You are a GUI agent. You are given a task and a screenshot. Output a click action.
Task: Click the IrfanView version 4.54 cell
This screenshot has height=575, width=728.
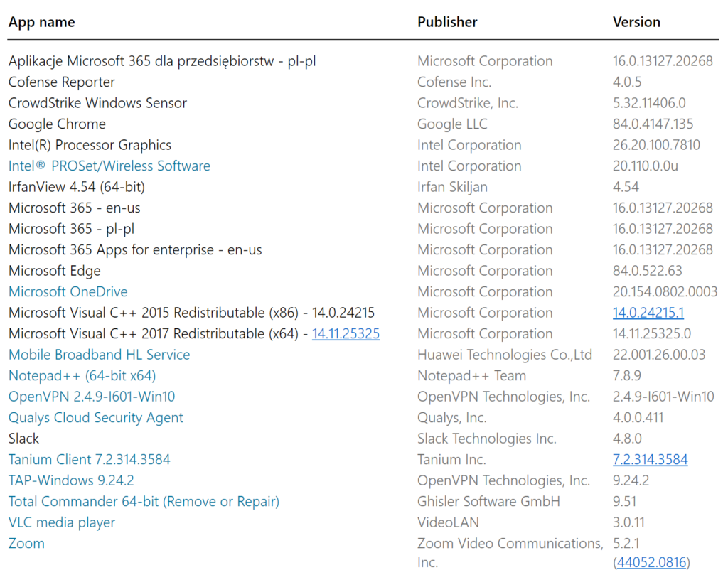pos(626,186)
